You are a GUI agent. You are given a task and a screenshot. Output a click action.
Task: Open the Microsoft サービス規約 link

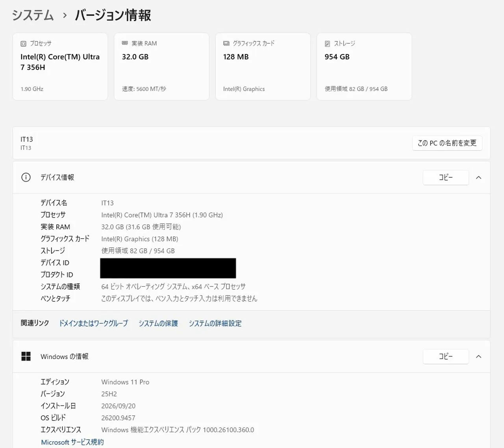72,442
